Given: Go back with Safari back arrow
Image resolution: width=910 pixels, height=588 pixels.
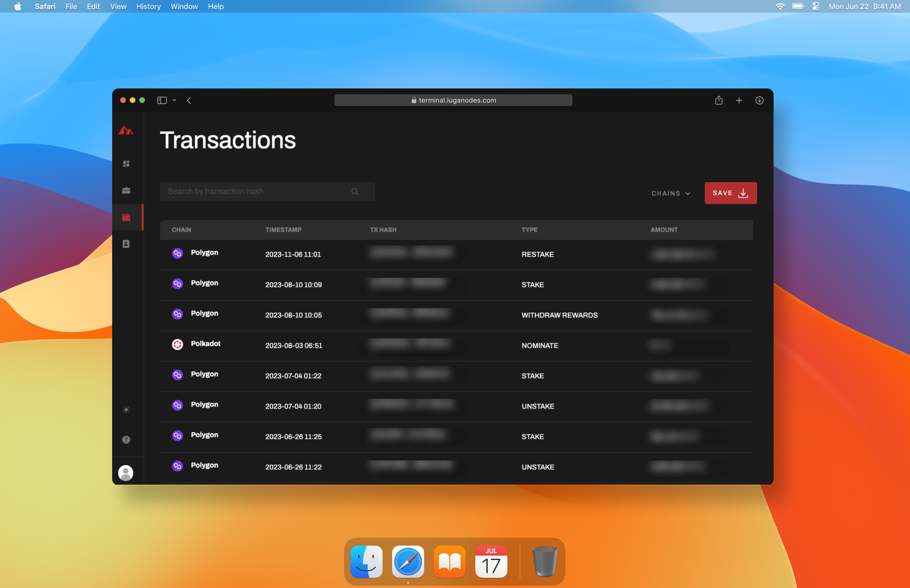Looking at the screenshot, I should click(189, 101).
